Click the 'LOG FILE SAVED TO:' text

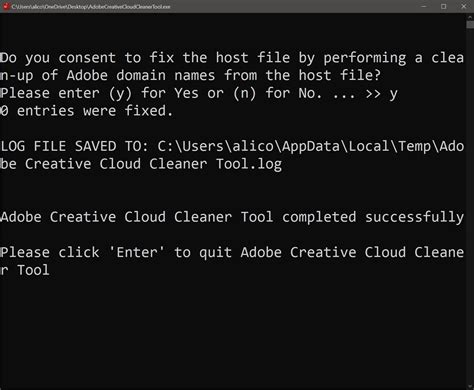(75, 146)
